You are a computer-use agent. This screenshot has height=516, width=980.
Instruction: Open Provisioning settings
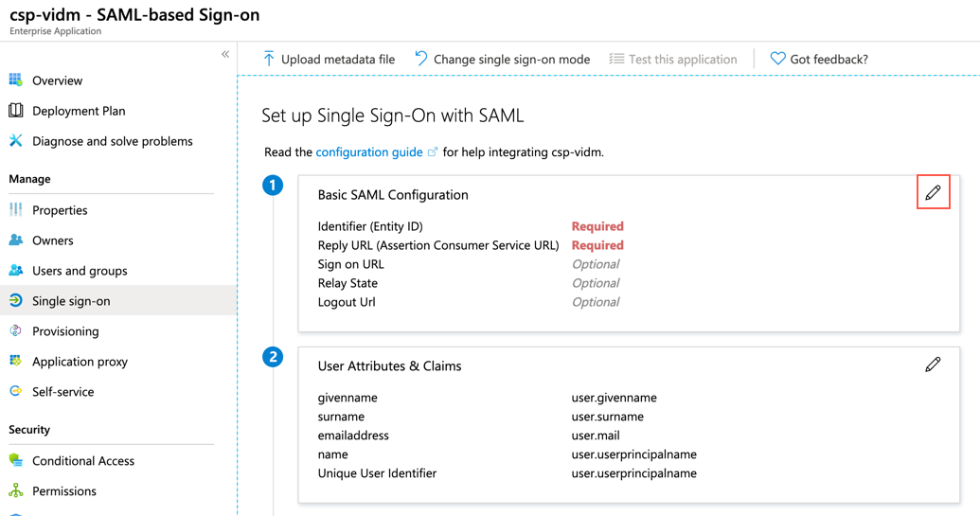point(65,331)
